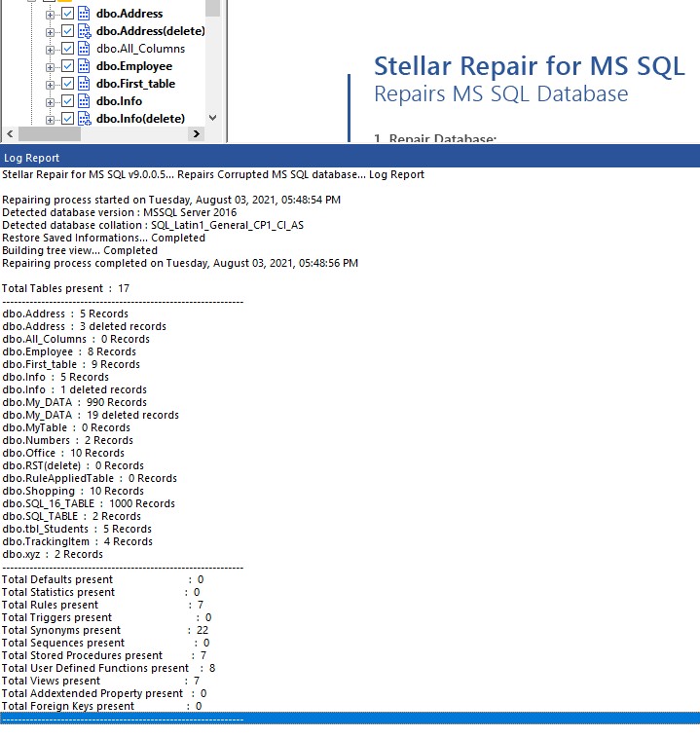This screenshot has width=700, height=738.
Task: Click the 'dbo.My_DATA : 19 deleted records' line
Action: [91, 415]
